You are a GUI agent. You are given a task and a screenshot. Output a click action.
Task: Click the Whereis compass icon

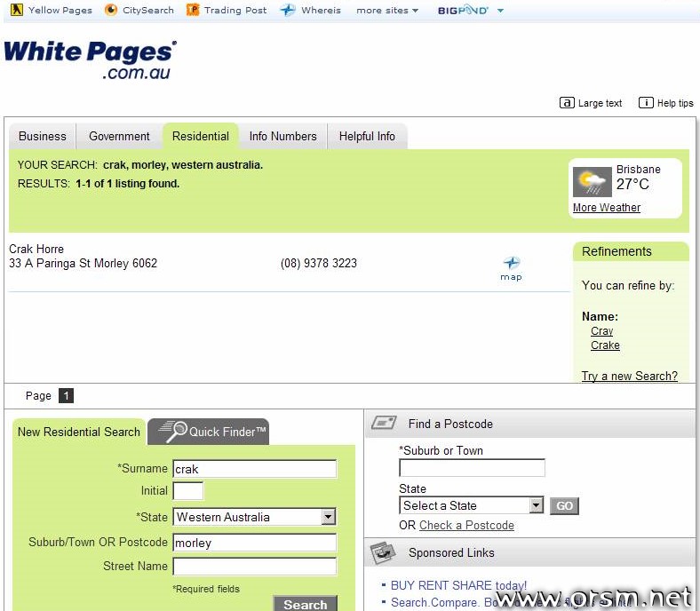click(x=288, y=10)
